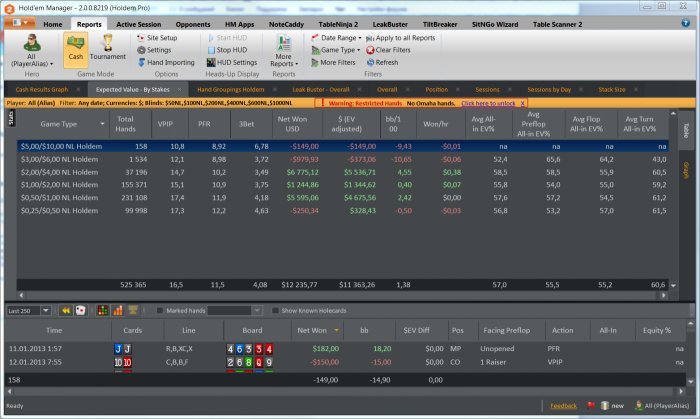Open the Game Type column header dropdown
Screen dimensions: 700x419
click(102, 124)
